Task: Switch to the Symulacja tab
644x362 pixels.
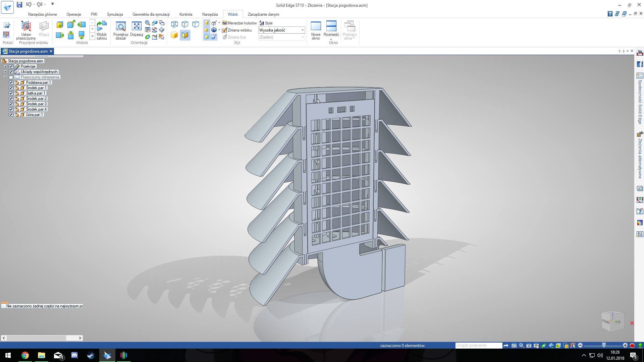Action: (115, 14)
